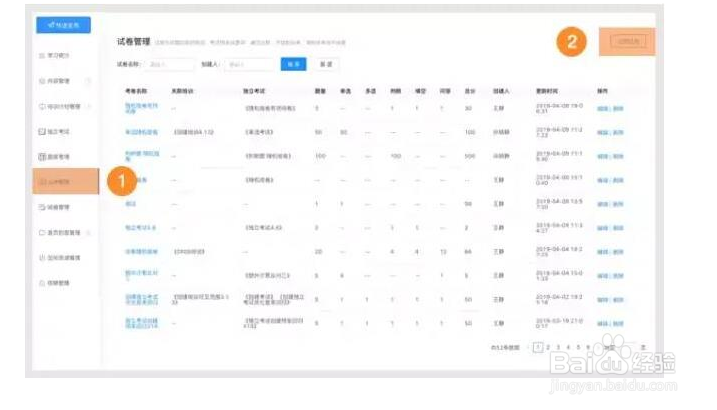The height and width of the screenshot is (410, 717).
Task: Click the 考卷名称 column header
Action: (136, 91)
